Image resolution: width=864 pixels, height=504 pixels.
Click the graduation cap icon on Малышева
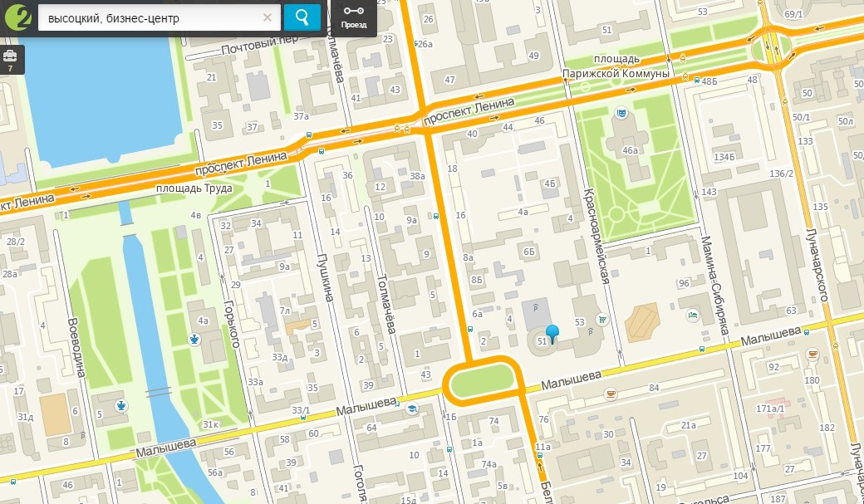(x=411, y=409)
